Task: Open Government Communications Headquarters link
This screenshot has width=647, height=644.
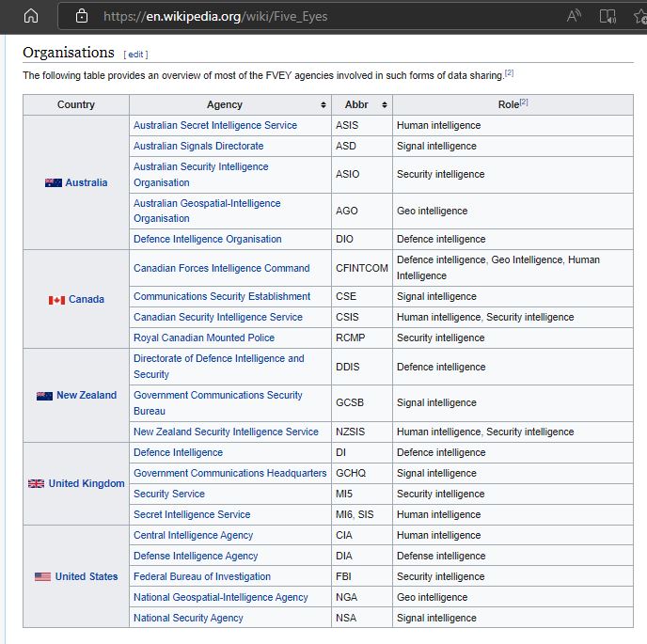Action: [x=229, y=473]
